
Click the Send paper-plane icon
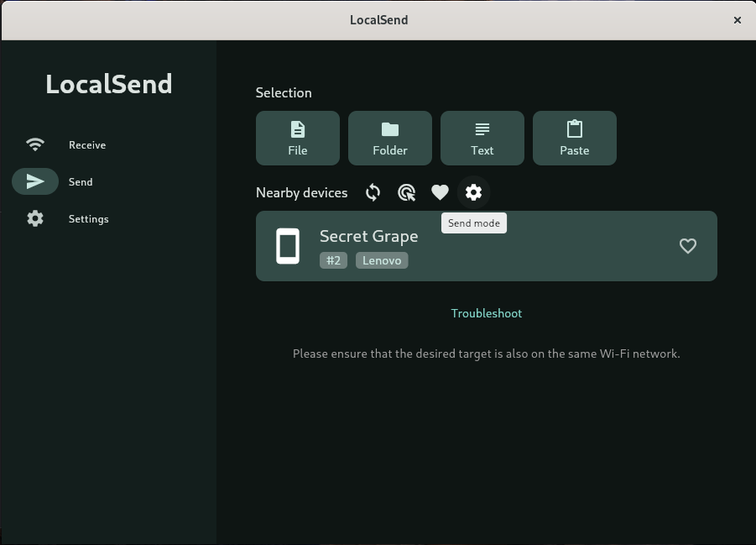[35, 181]
